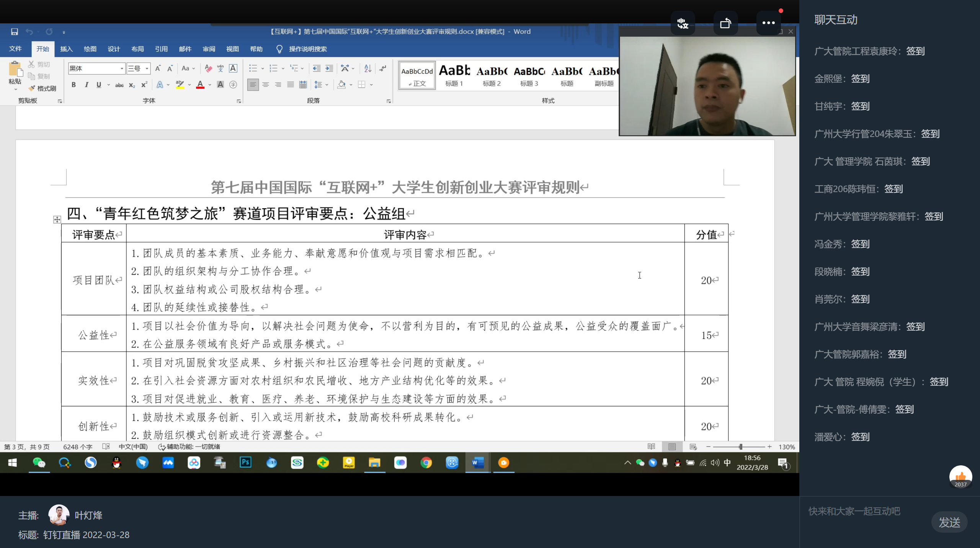The width and height of the screenshot is (980, 548).
Task: Expand the numbering list dropdown arrow
Action: 283,68
